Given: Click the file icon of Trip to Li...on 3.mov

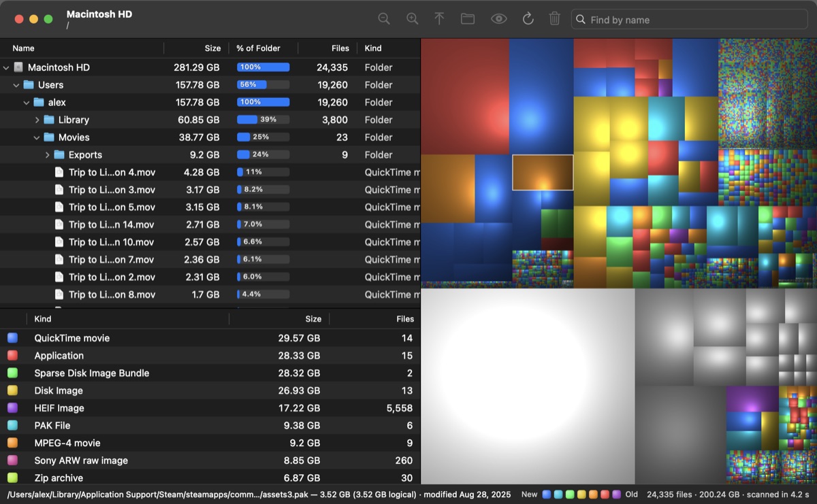Looking at the screenshot, I should (59, 190).
